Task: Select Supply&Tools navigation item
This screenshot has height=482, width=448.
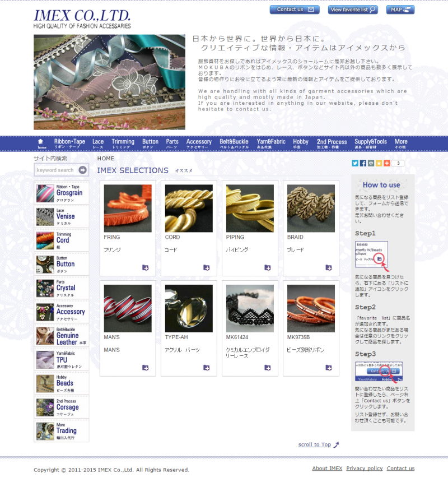Action: coord(371,143)
